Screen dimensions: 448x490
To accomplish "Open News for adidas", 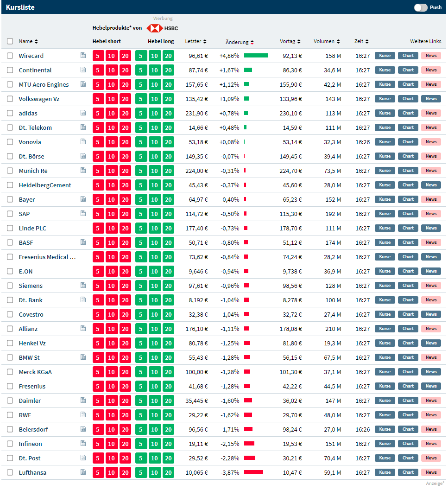I will coord(431,113).
